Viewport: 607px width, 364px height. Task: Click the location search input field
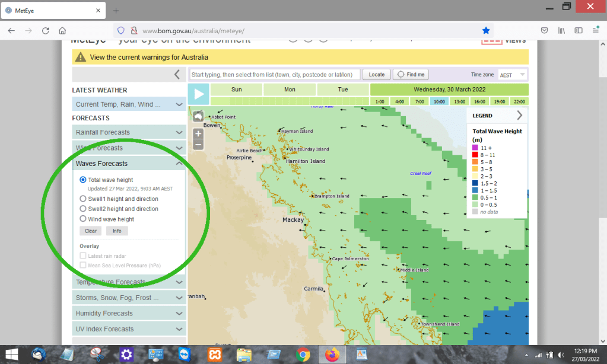[x=275, y=75]
